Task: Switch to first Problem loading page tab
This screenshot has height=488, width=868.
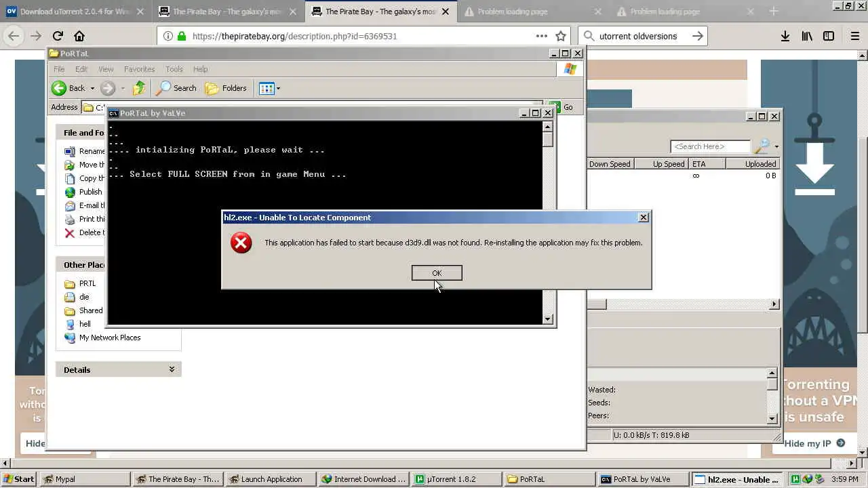Action: click(534, 12)
